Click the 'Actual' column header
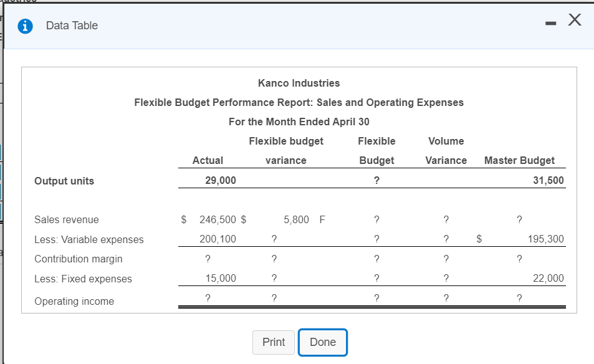Viewport: 594px width, 364px height. [208, 160]
